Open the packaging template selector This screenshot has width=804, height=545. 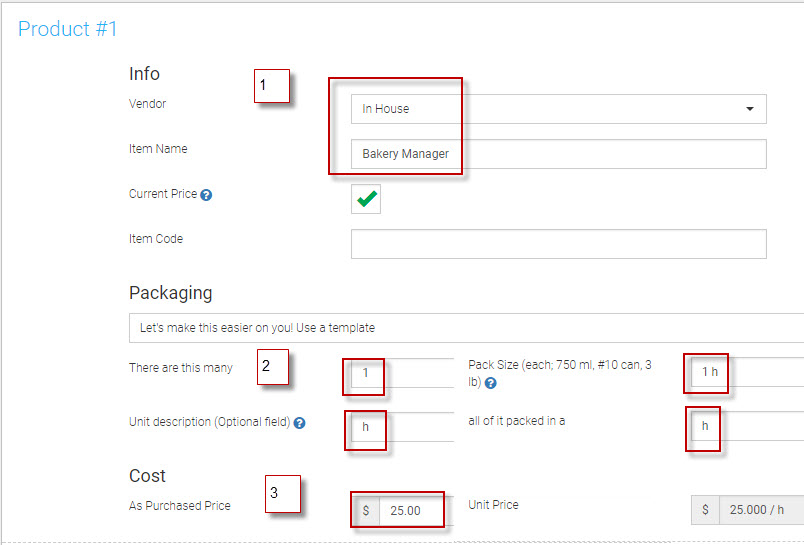(466, 328)
